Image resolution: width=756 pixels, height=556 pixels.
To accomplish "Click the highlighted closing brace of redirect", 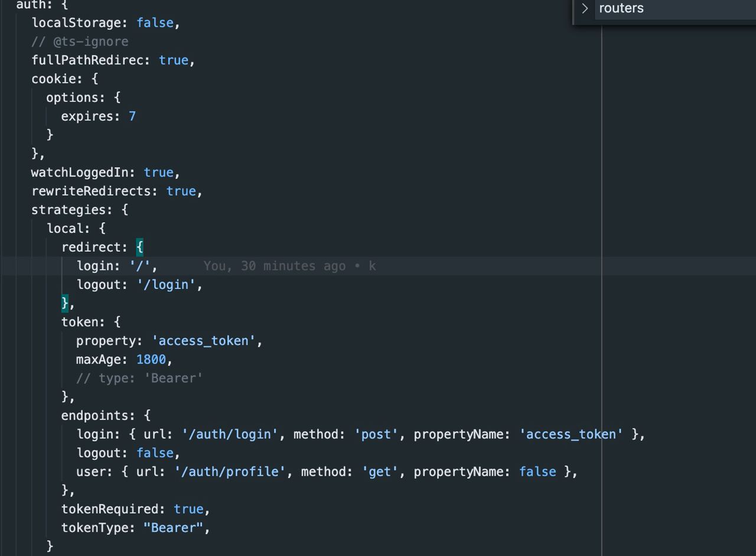I will click(x=65, y=303).
